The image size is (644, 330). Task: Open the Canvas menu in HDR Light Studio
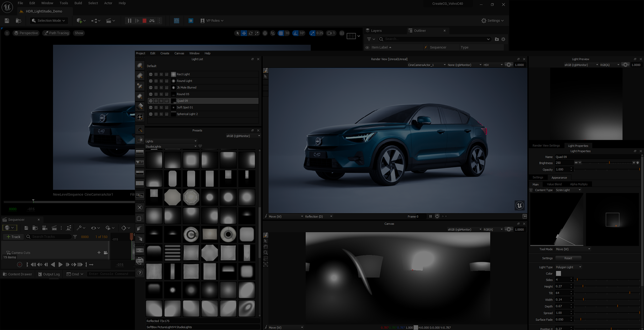click(179, 53)
